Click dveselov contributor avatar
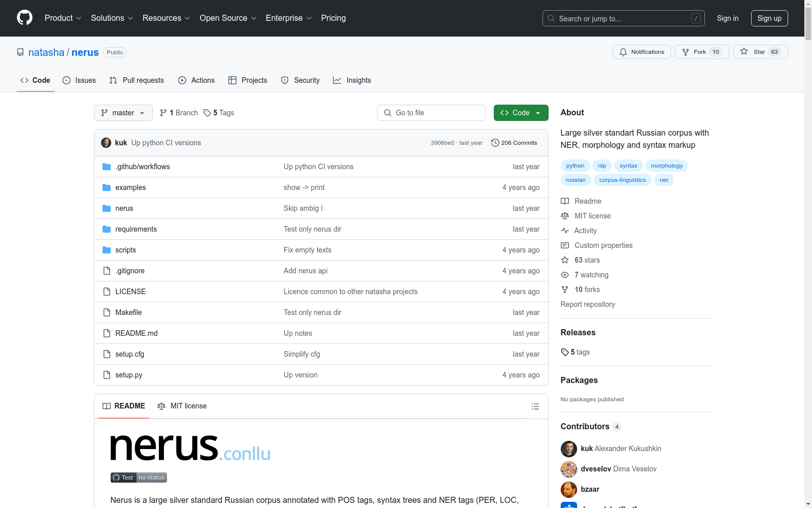Screen dimensions: 812x508 point(569,469)
